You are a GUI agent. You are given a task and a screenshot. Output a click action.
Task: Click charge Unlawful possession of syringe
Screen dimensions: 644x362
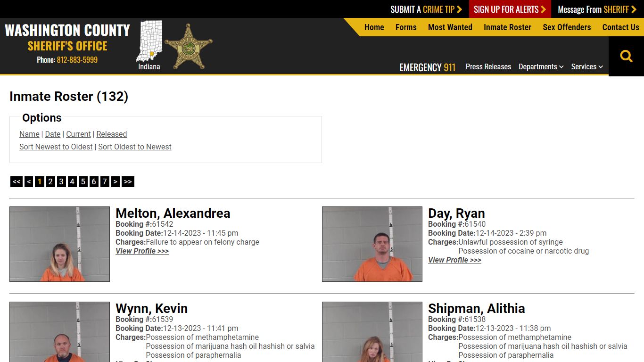point(511,242)
